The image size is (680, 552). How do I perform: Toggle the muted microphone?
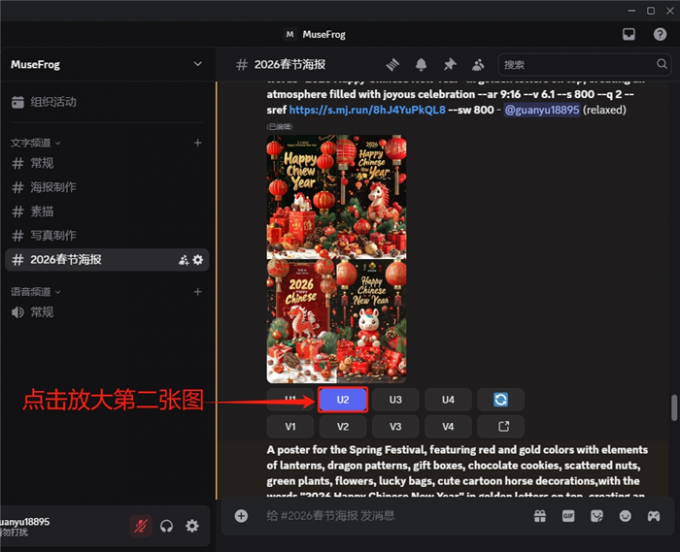point(141,526)
